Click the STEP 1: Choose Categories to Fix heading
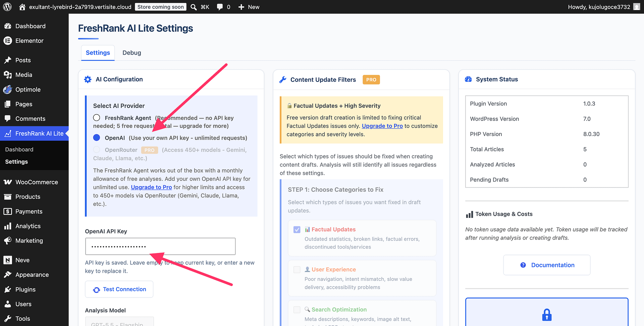Image resolution: width=644 pixels, height=326 pixels. [x=335, y=190]
